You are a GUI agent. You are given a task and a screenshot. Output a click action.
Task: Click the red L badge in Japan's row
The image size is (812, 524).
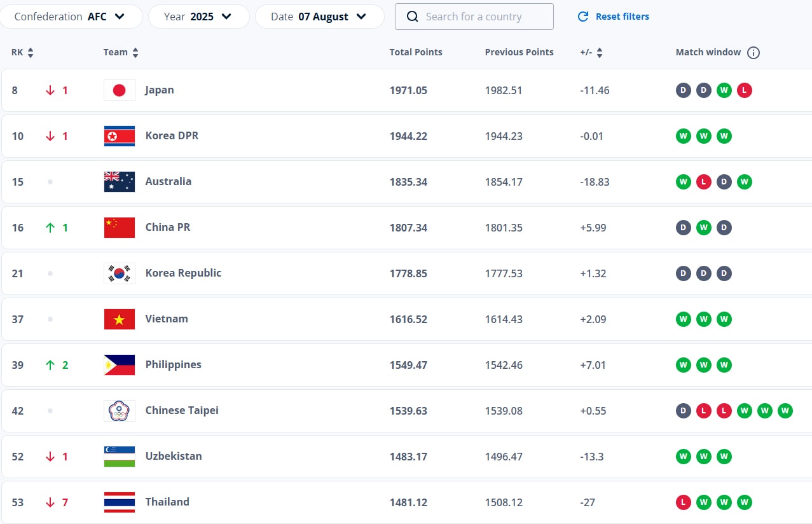point(745,90)
